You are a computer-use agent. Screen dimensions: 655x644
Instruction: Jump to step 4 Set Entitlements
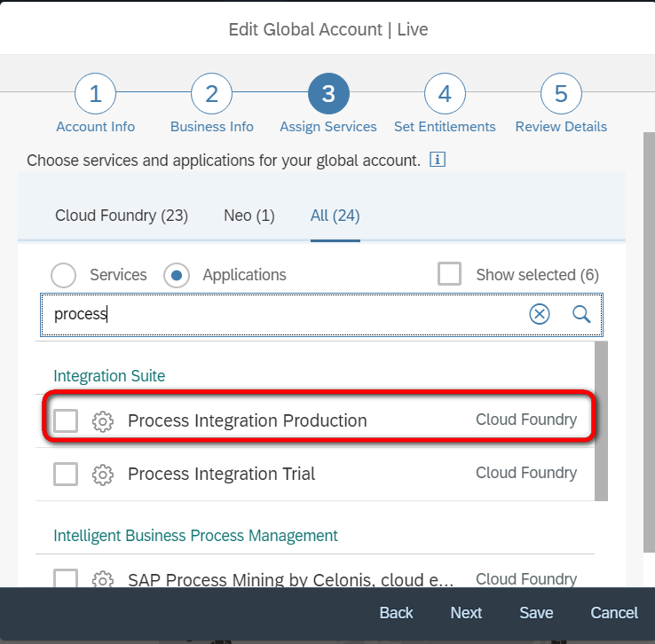pos(445,95)
